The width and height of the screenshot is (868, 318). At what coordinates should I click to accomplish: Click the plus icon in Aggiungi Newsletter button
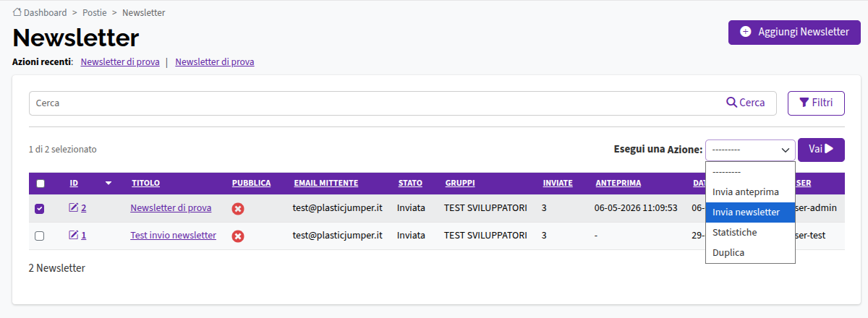tap(746, 32)
